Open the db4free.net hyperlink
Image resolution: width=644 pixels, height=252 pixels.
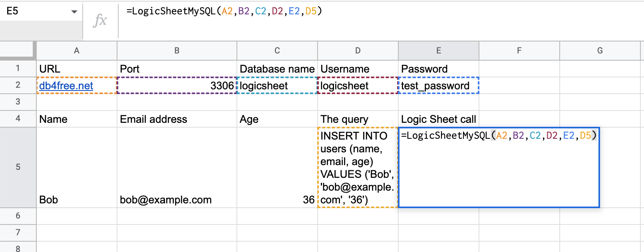66,86
